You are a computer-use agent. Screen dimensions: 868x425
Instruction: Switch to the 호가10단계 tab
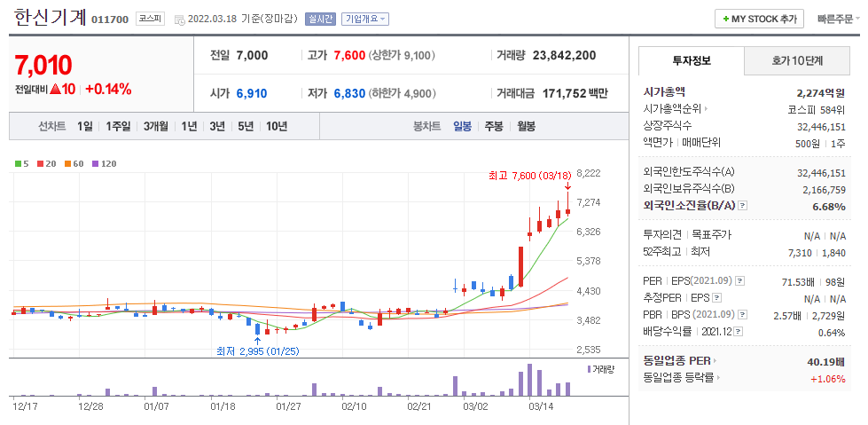[x=796, y=61]
